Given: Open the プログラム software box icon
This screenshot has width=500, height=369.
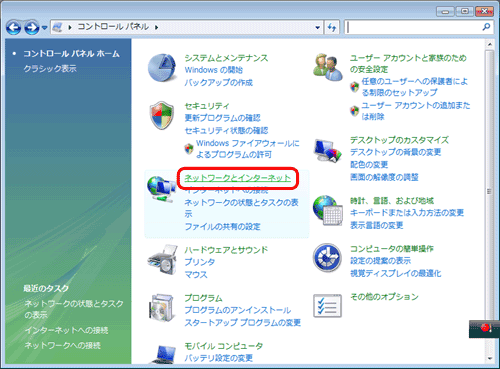Looking at the screenshot, I should 162,307.
